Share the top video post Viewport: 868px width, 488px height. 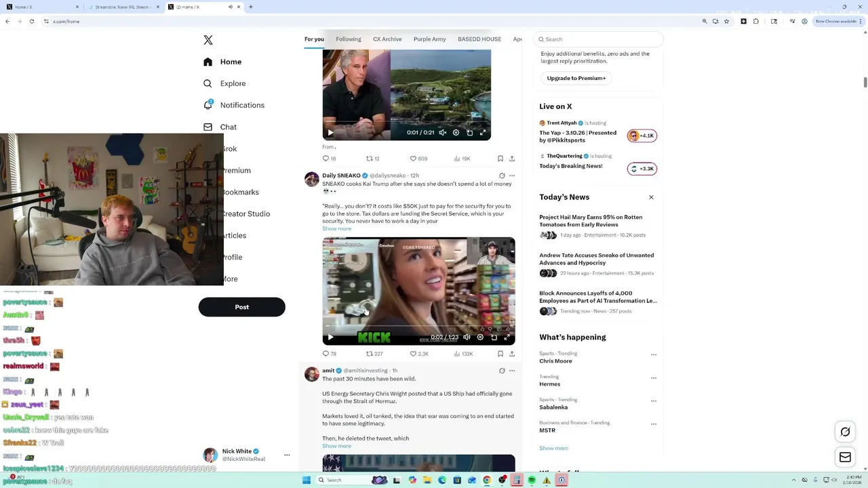pyautogui.click(x=512, y=159)
